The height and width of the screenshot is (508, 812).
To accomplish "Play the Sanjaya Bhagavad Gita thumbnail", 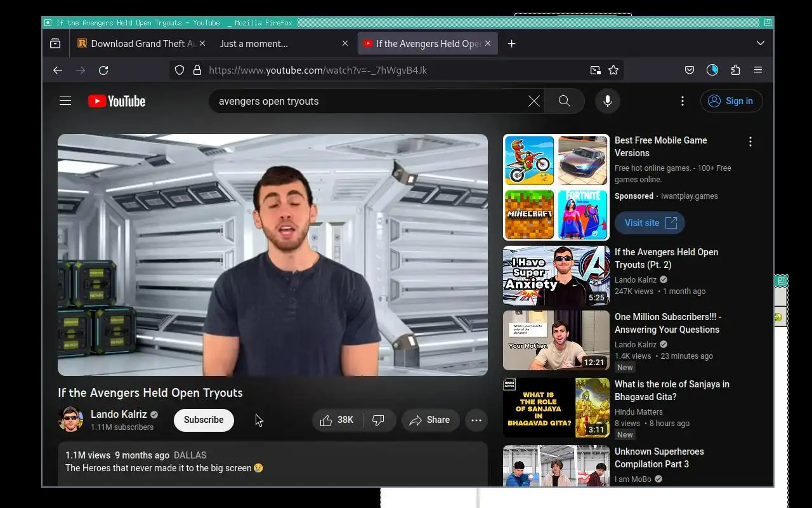I will (x=556, y=408).
